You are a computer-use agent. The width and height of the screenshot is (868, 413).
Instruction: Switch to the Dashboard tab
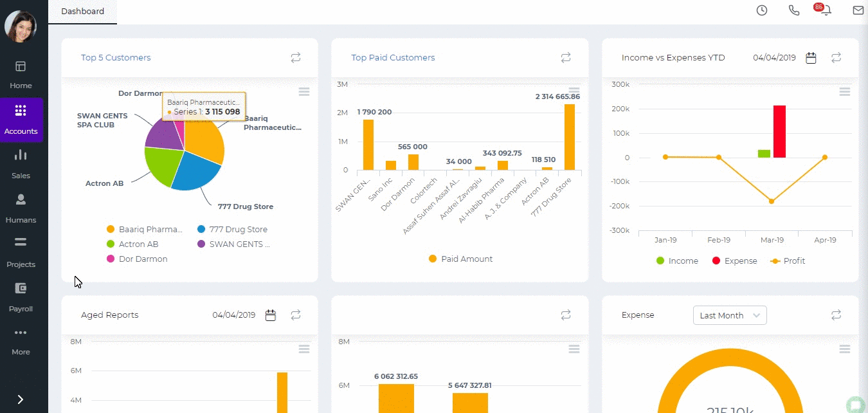tap(82, 12)
